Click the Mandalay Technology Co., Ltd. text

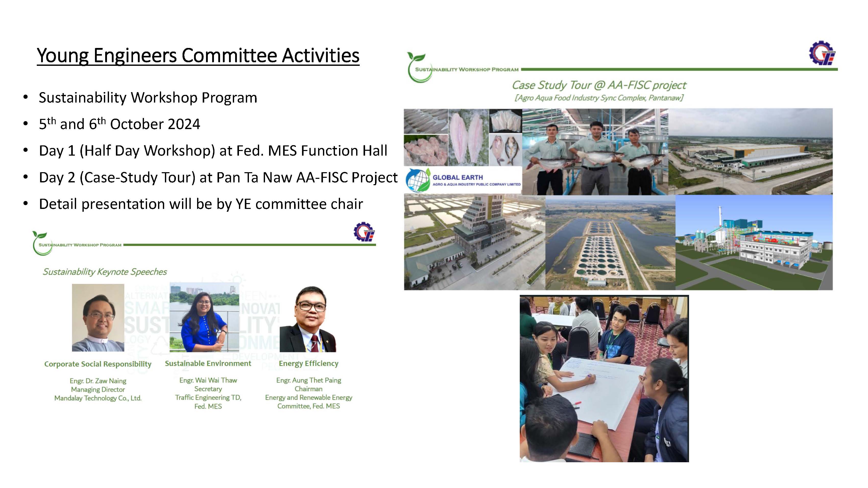point(98,398)
